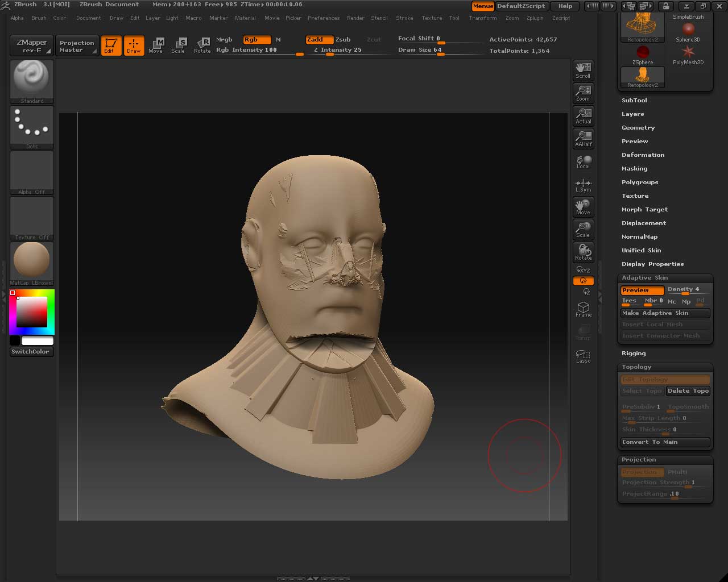Expand the SubTool palette section
This screenshot has height=582, width=728.
[x=634, y=101]
